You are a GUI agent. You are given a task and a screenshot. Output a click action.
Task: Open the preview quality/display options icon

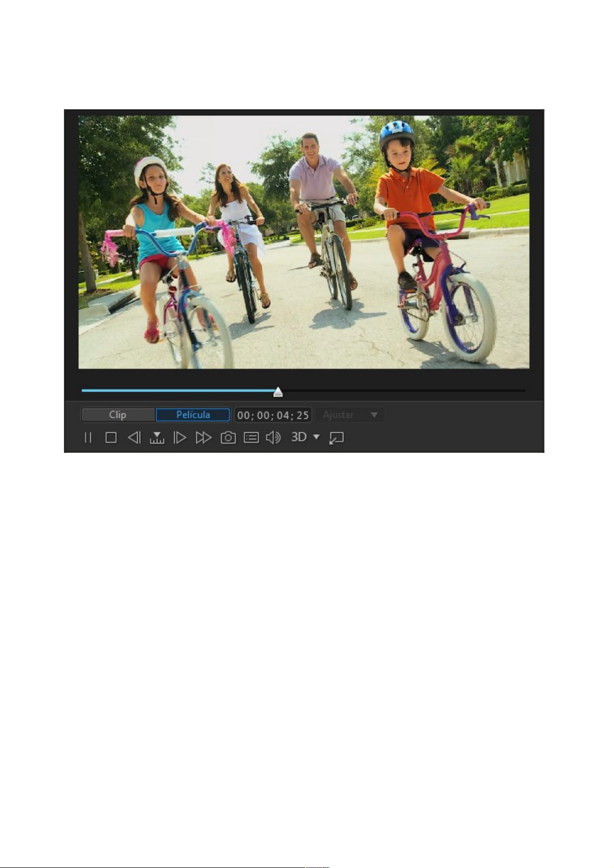pyautogui.click(x=251, y=438)
